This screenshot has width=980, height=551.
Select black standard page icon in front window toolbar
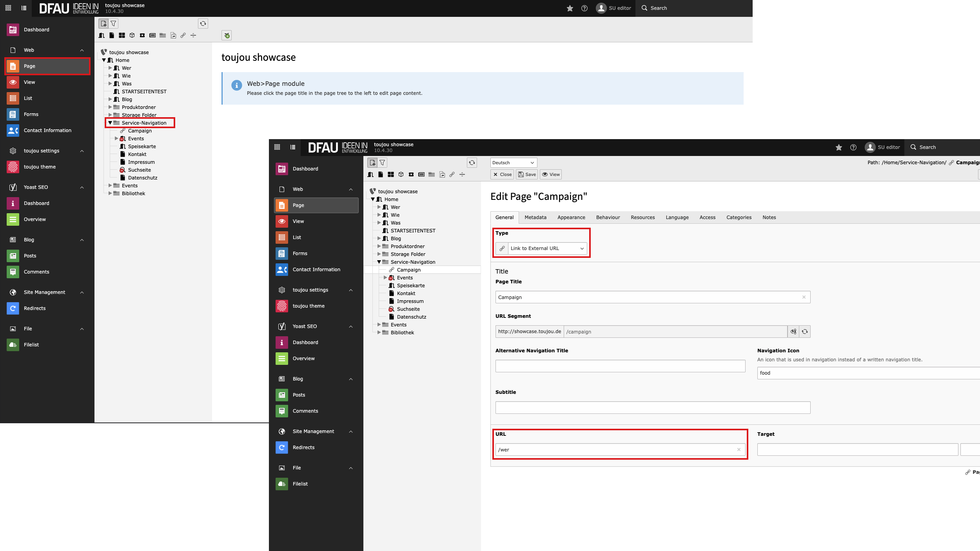point(381,174)
